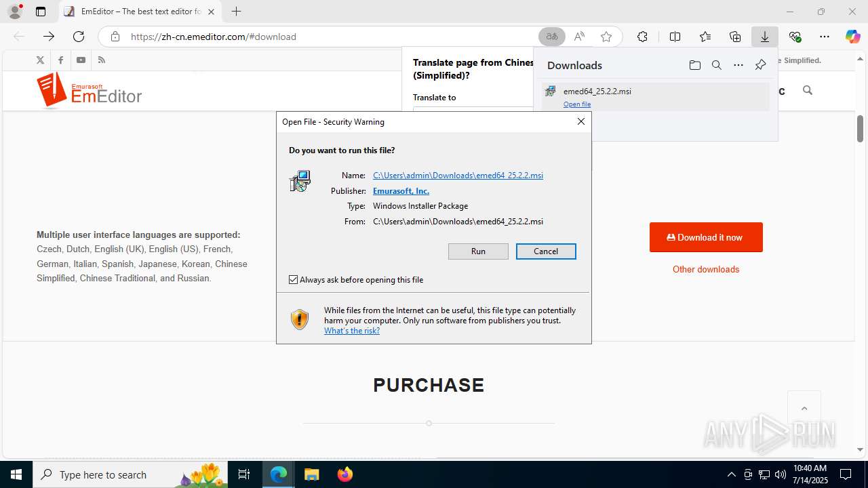Click the Translate to language dropdown
Screen dimensions: 868x488
point(473,109)
